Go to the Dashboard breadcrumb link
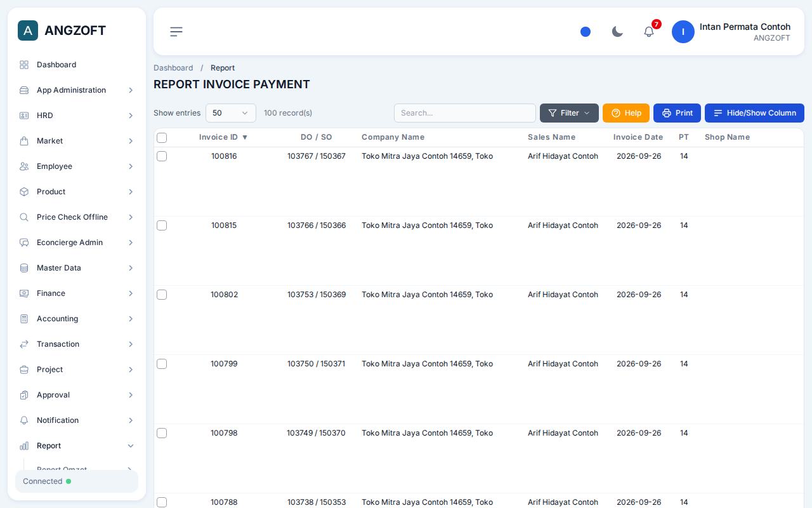Image resolution: width=812 pixels, height=508 pixels. point(173,68)
